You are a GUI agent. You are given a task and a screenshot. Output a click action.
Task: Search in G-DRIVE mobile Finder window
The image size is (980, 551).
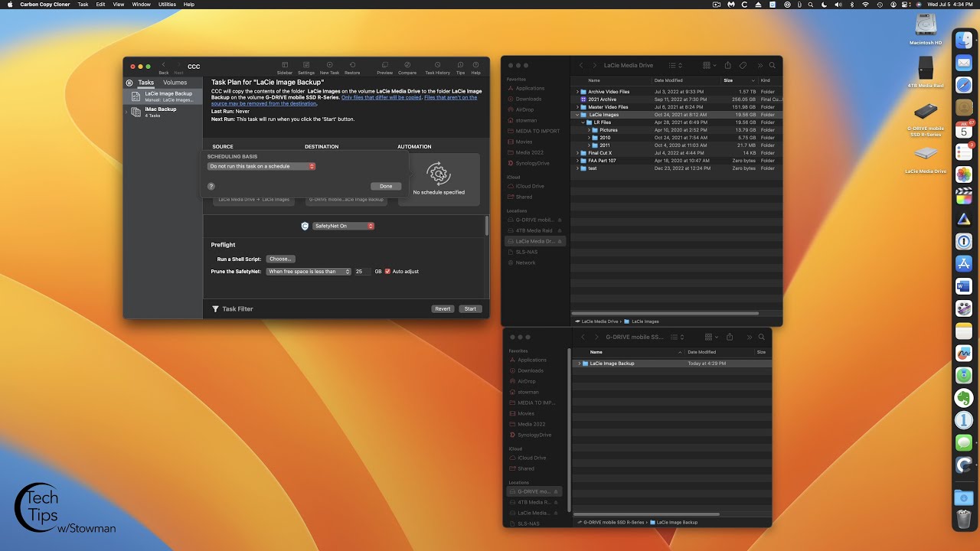(x=761, y=337)
